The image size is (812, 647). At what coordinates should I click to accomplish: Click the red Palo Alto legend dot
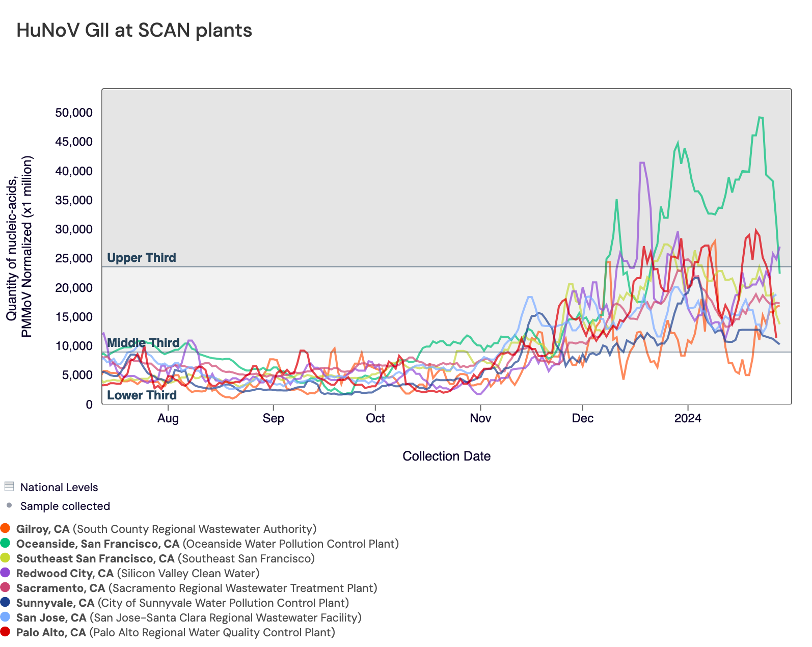pyautogui.click(x=5, y=632)
